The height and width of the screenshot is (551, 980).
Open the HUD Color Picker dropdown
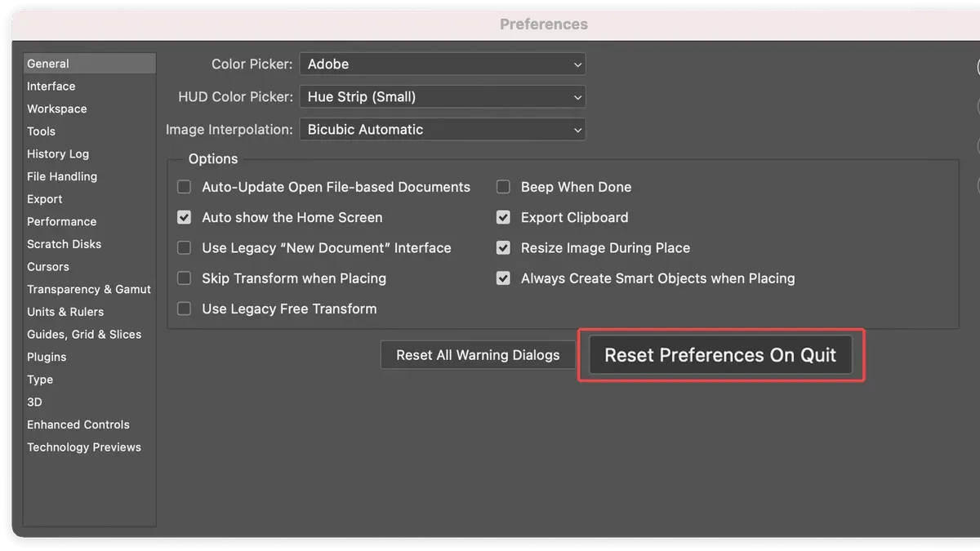(443, 97)
